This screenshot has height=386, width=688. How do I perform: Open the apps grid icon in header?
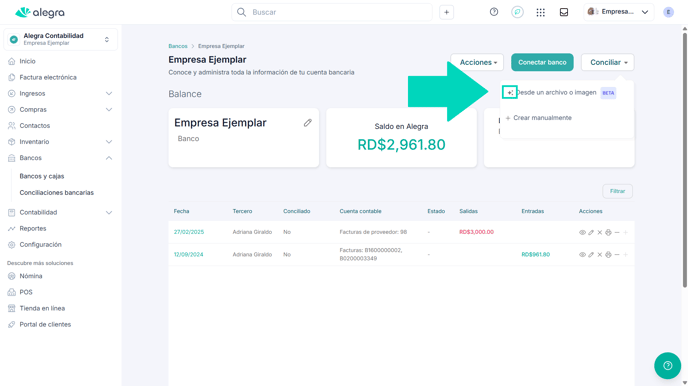[541, 12]
